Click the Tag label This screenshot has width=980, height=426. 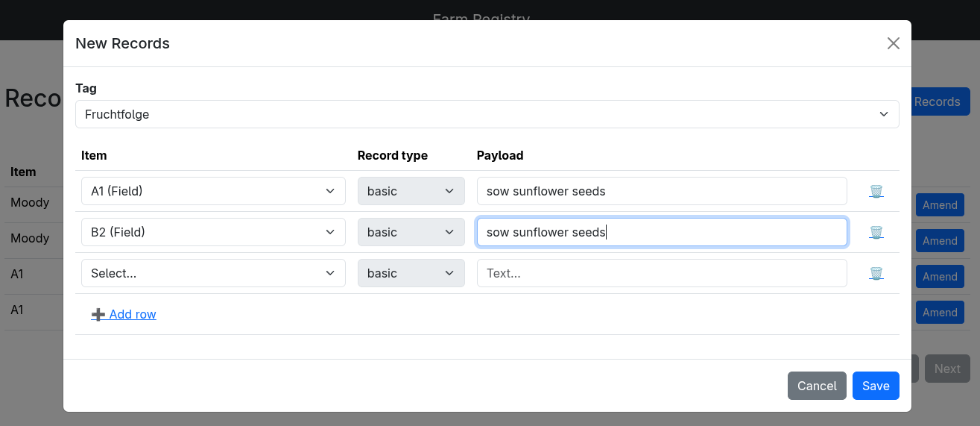[86, 88]
